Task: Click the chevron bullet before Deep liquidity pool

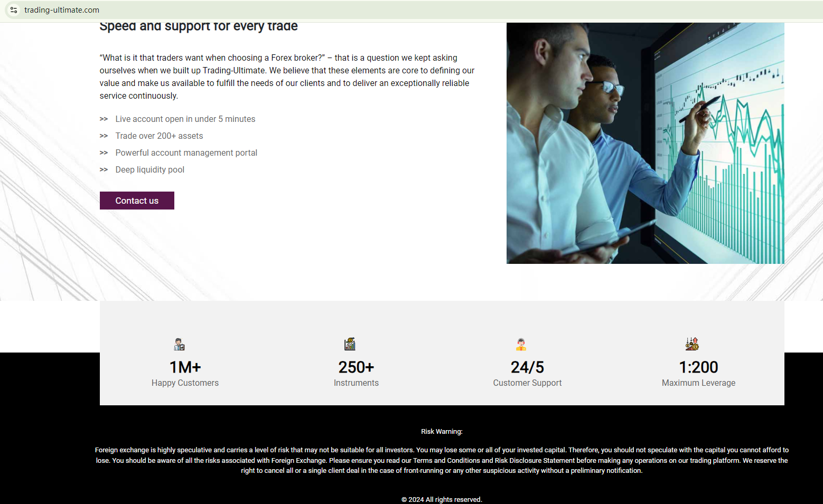Action: (x=104, y=170)
